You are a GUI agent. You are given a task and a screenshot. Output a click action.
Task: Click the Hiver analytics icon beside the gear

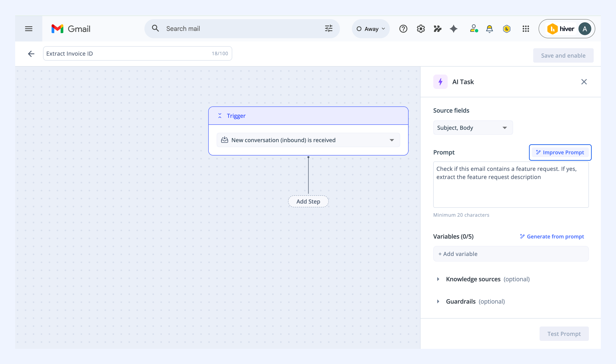tap(437, 29)
